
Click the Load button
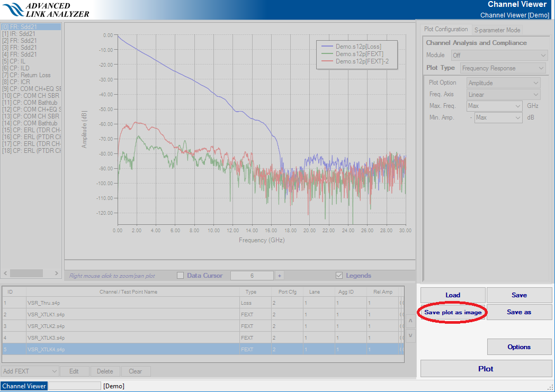(453, 295)
